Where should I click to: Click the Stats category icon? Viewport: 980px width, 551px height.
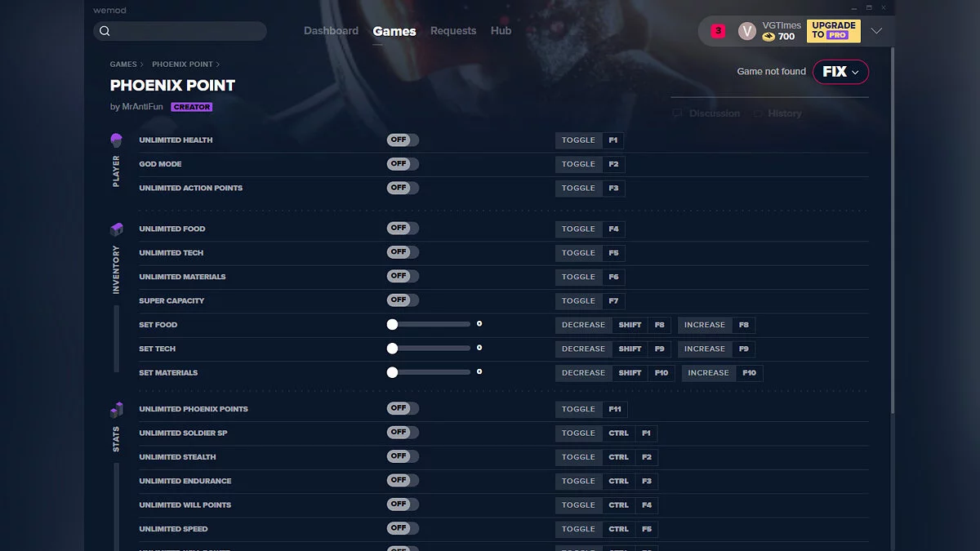coord(116,410)
